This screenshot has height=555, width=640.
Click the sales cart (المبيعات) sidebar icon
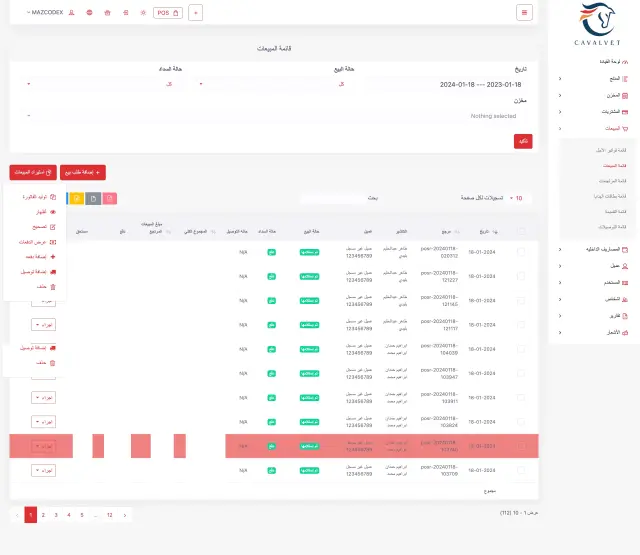pyautogui.click(x=625, y=129)
